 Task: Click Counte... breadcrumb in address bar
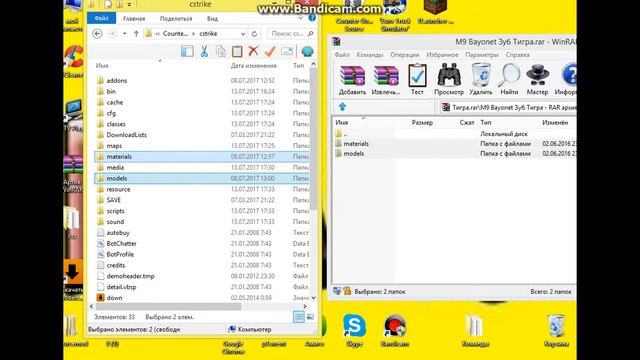176,33
